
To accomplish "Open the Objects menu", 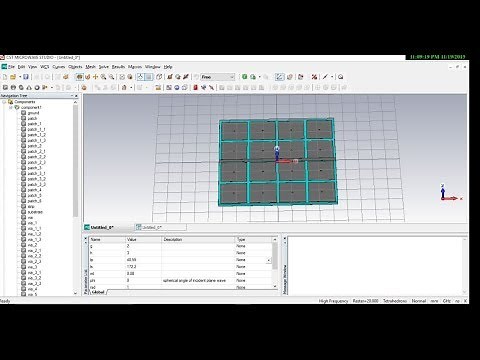I will 75,67.
